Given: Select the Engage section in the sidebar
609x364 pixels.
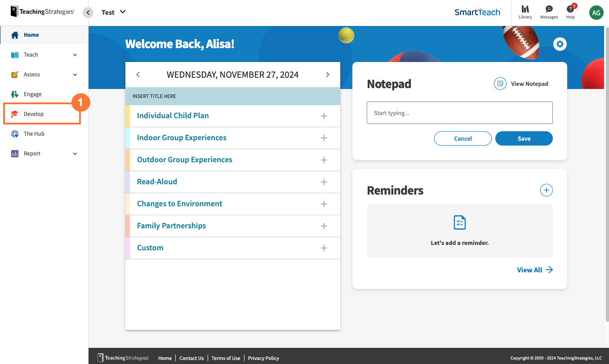Looking at the screenshot, I should (x=32, y=94).
